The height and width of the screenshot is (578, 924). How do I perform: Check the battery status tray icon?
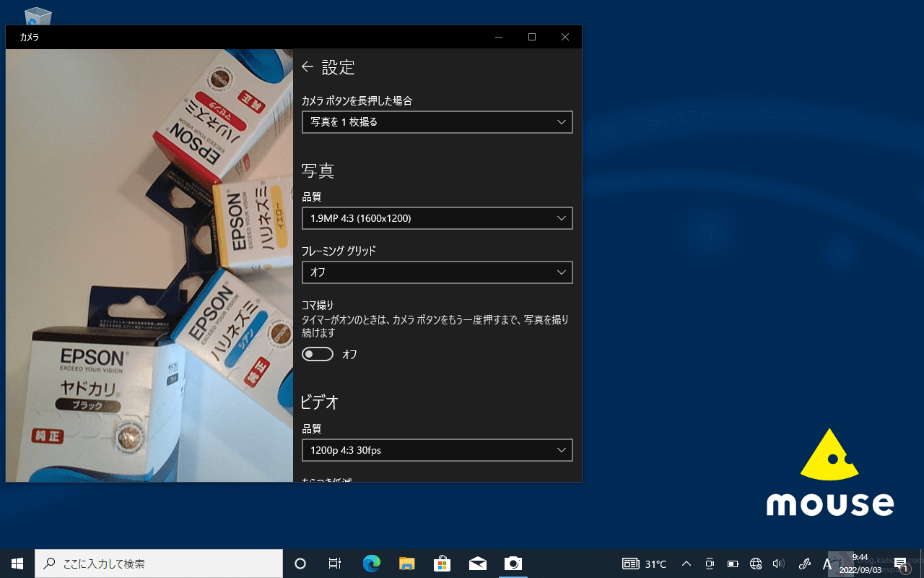coord(733,564)
